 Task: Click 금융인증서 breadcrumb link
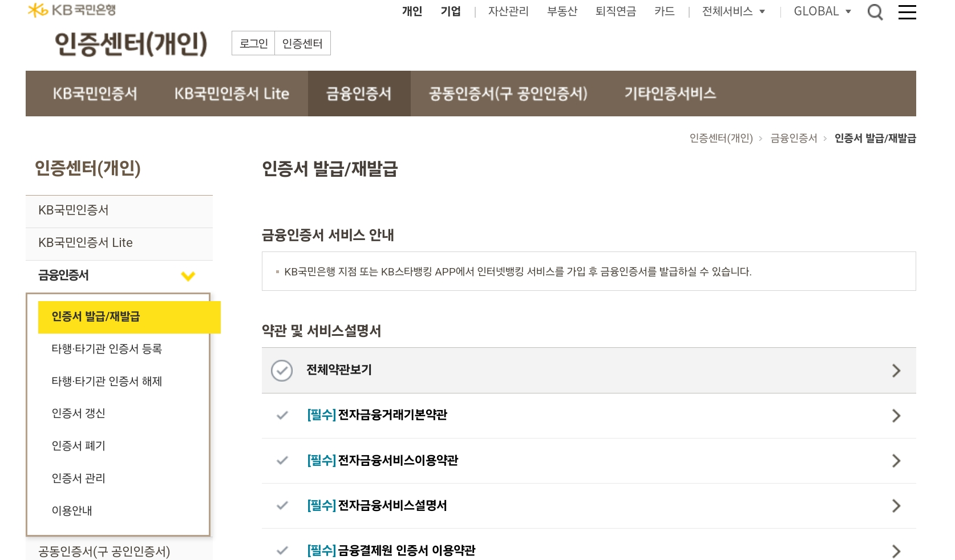click(794, 138)
